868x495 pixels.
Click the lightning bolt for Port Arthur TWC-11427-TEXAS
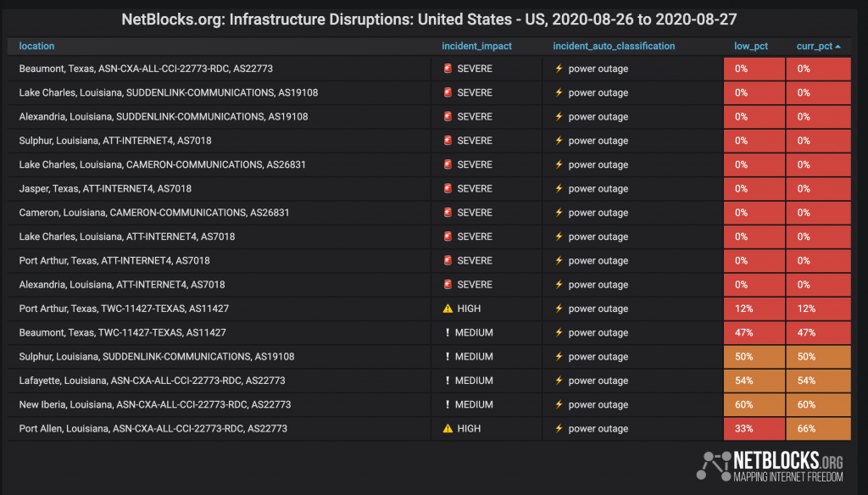(559, 309)
